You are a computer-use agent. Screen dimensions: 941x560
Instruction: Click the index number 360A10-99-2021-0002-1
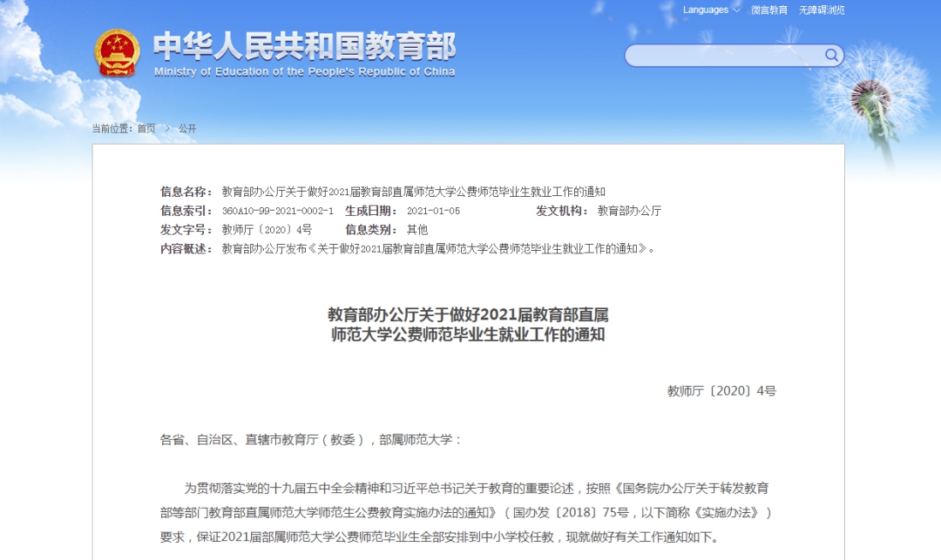coord(277,211)
